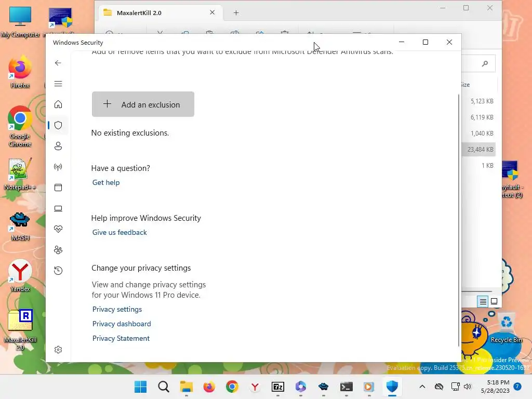
Task: Select the MASH desktop shortcut
Action: pos(20,226)
